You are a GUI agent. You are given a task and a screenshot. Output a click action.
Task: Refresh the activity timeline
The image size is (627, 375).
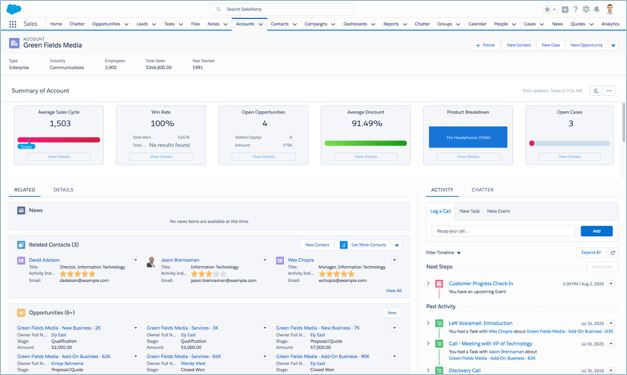[x=613, y=252]
